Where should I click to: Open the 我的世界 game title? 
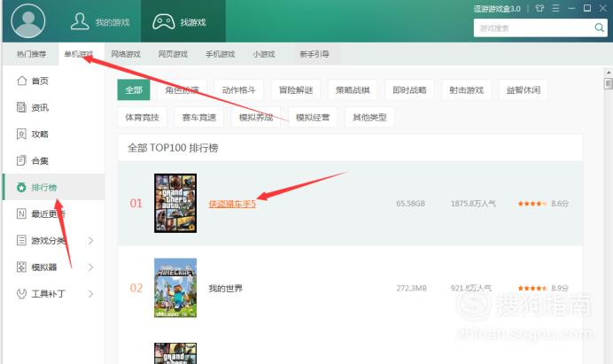pyautogui.click(x=226, y=288)
